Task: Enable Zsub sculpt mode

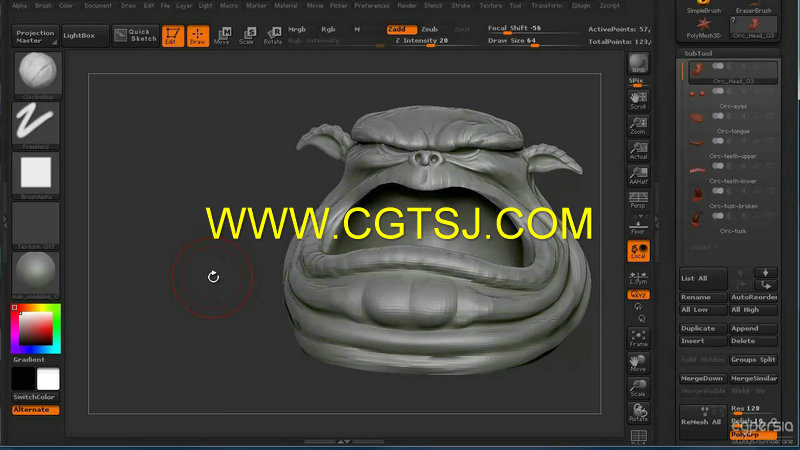Action: [430, 29]
